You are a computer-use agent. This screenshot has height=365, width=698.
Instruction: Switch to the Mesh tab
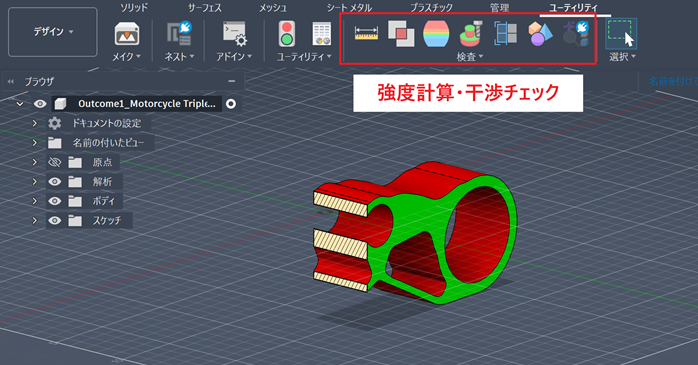click(x=273, y=8)
